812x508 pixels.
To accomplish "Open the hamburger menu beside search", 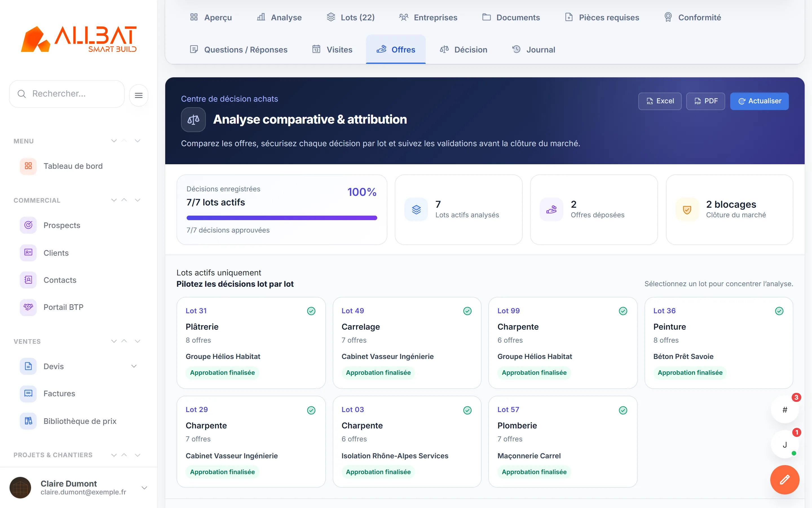I will point(139,95).
